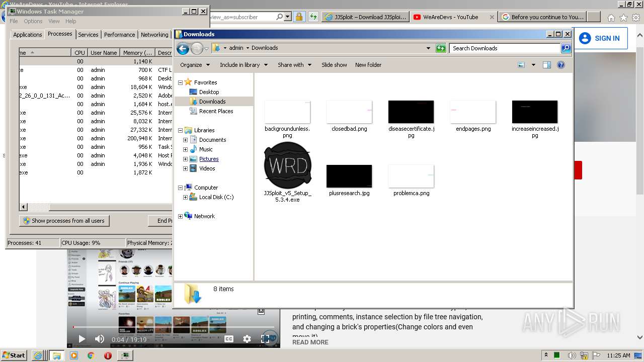The height and width of the screenshot is (362, 644).
Task: Open the Share with dropdown
Action: point(294,65)
